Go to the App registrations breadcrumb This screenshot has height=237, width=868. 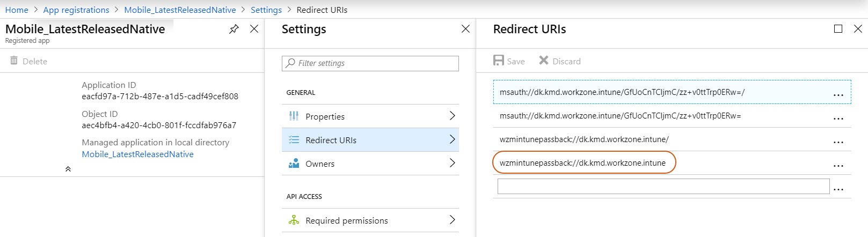click(x=76, y=10)
